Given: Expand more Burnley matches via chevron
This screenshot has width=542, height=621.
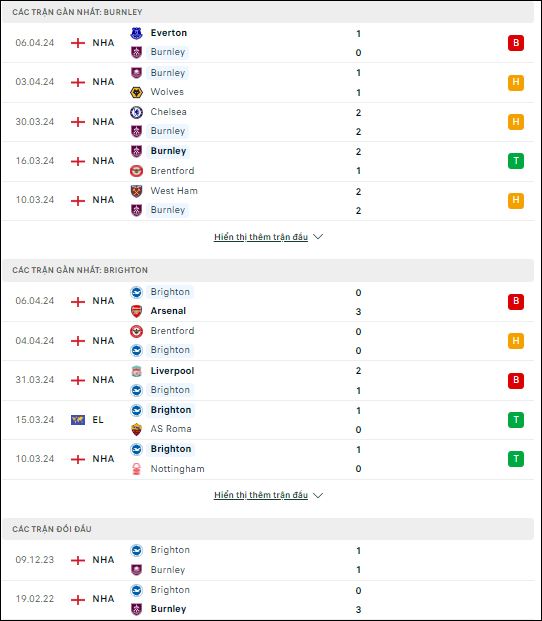Looking at the screenshot, I should coord(318,236).
